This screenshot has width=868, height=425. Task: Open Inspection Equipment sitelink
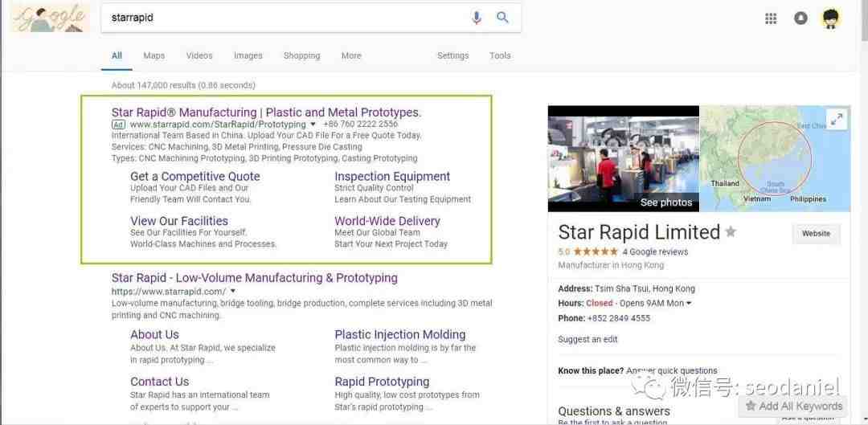(392, 177)
